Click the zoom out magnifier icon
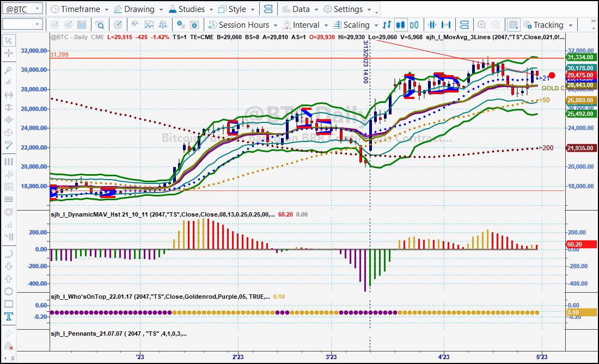The width and height of the screenshot is (599, 364). (496, 25)
